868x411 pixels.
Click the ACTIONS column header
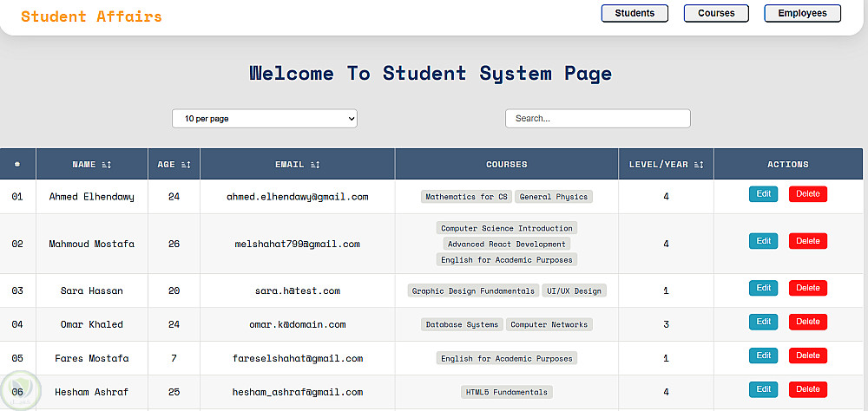point(788,164)
